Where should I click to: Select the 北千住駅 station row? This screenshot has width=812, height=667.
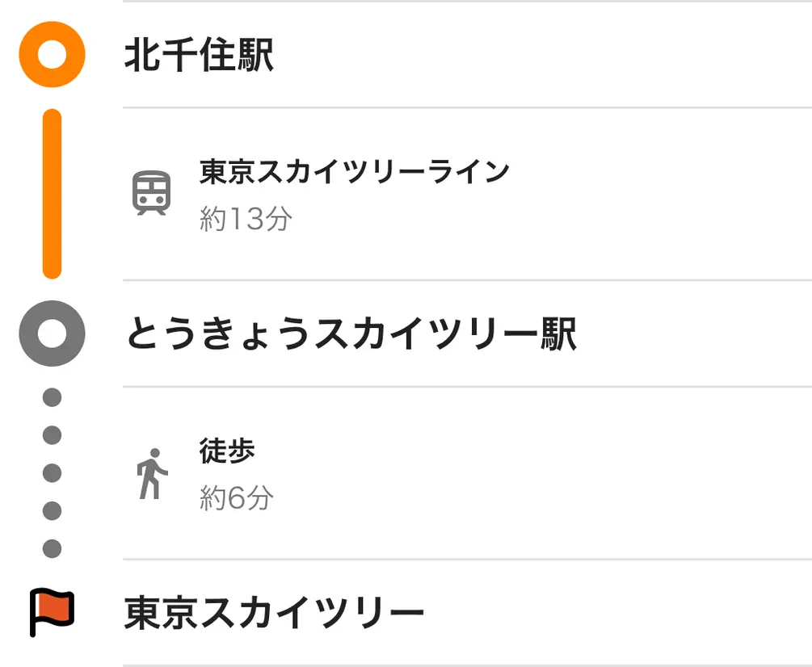[x=467, y=54]
